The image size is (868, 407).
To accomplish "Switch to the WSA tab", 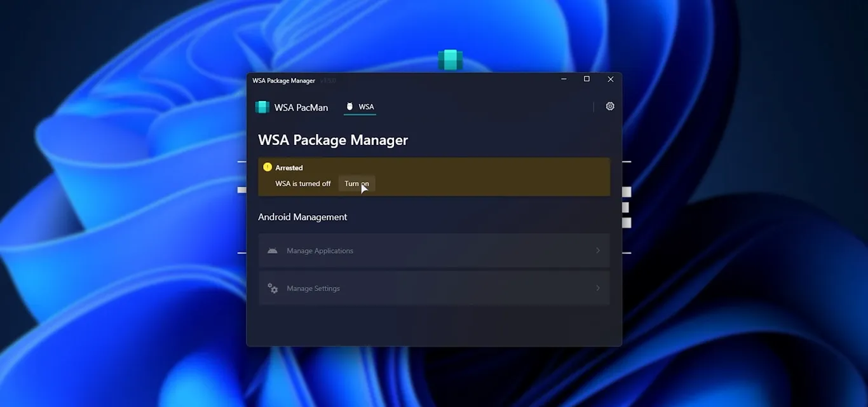I will (x=360, y=107).
